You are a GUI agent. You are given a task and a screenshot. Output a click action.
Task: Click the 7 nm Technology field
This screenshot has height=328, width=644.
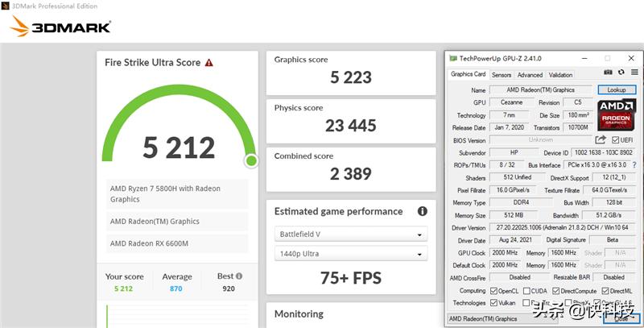[509, 115]
